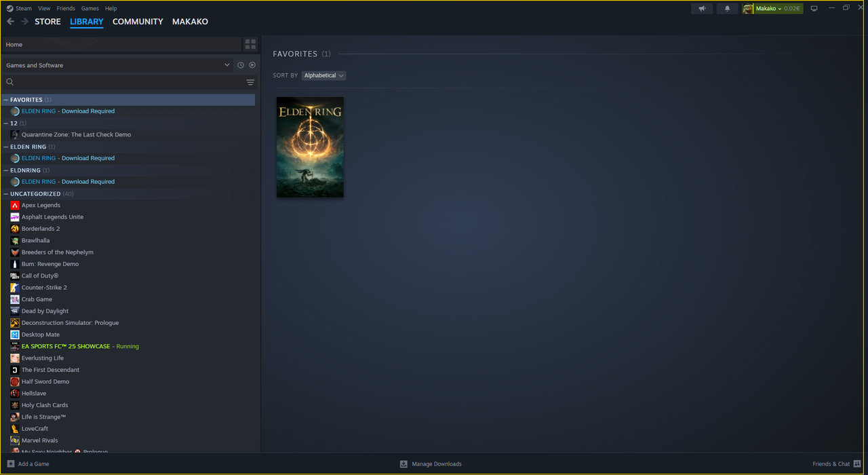Click the Home button
This screenshot has width=868, height=475.
[122, 44]
